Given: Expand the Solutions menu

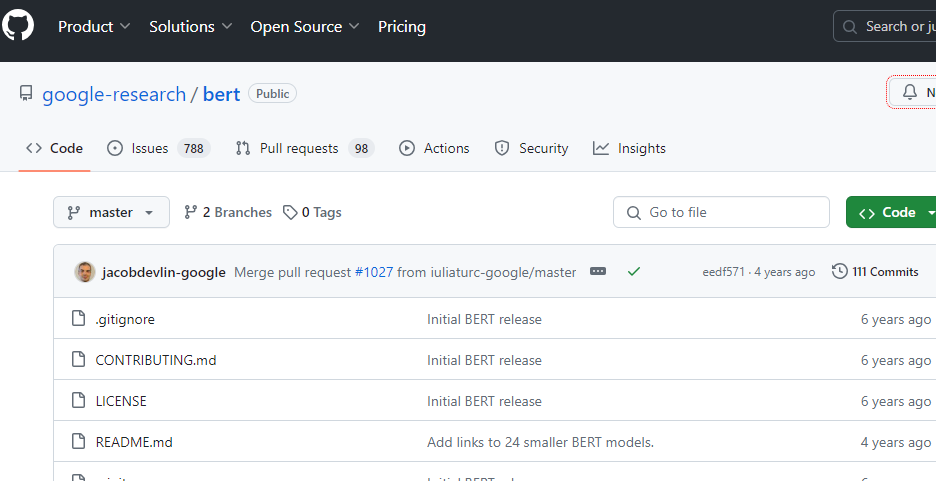Looking at the screenshot, I should [190, 27].
